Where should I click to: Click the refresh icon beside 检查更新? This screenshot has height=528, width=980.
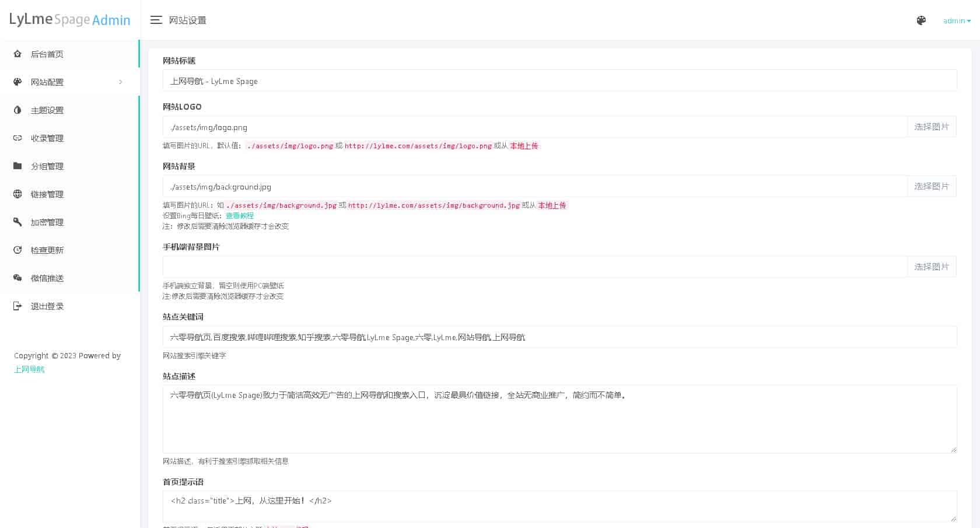click(x=17, y=250)
